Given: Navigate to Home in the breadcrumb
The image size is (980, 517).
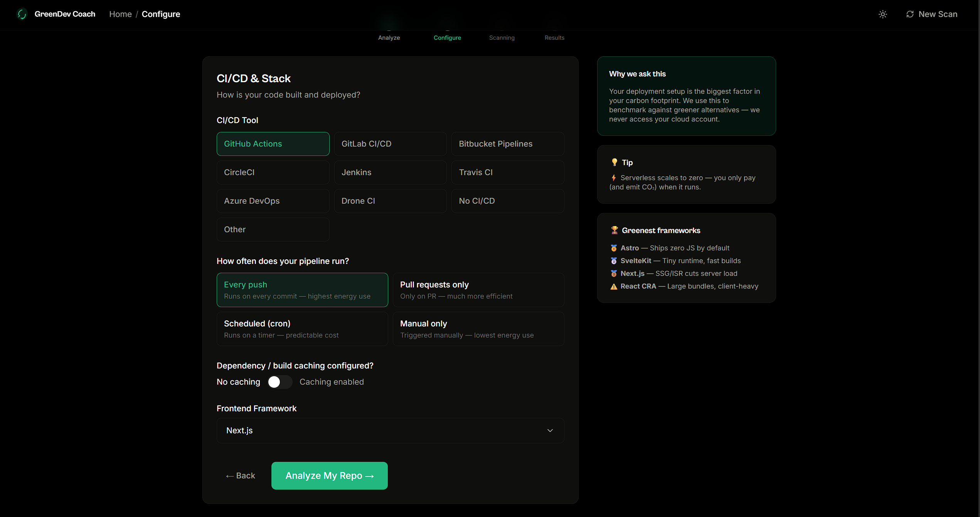Looking at the screenshot, I should 120,14.
